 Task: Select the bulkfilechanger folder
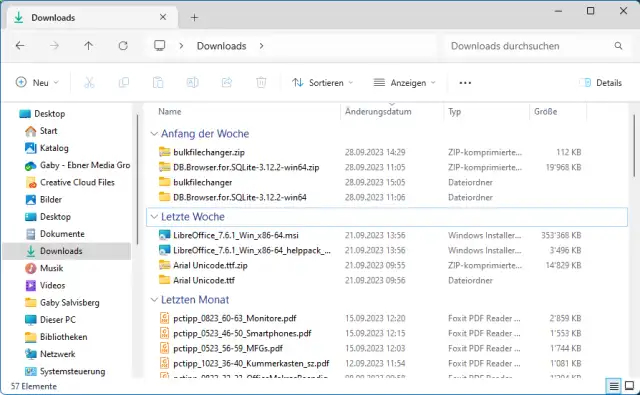[202, 182]
